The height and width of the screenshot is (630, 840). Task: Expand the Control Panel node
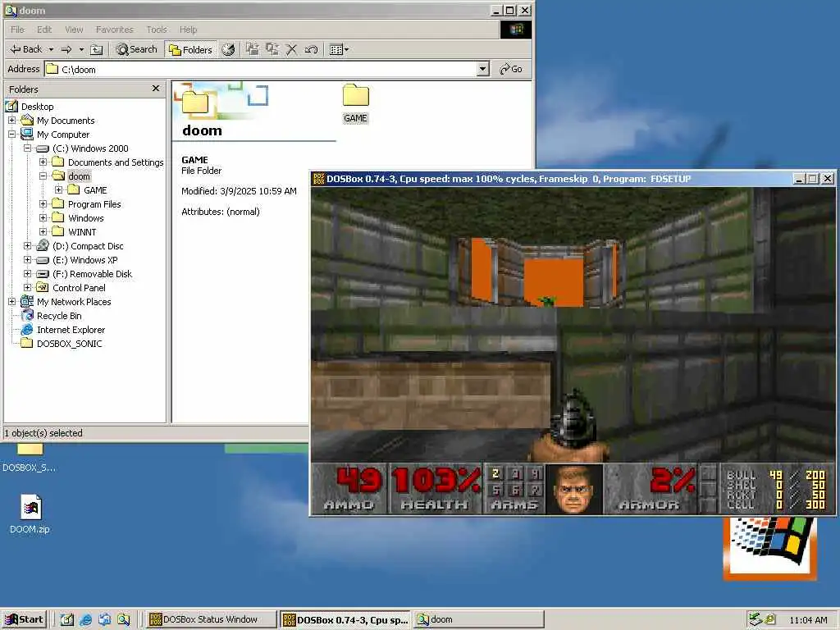point(27,287)
